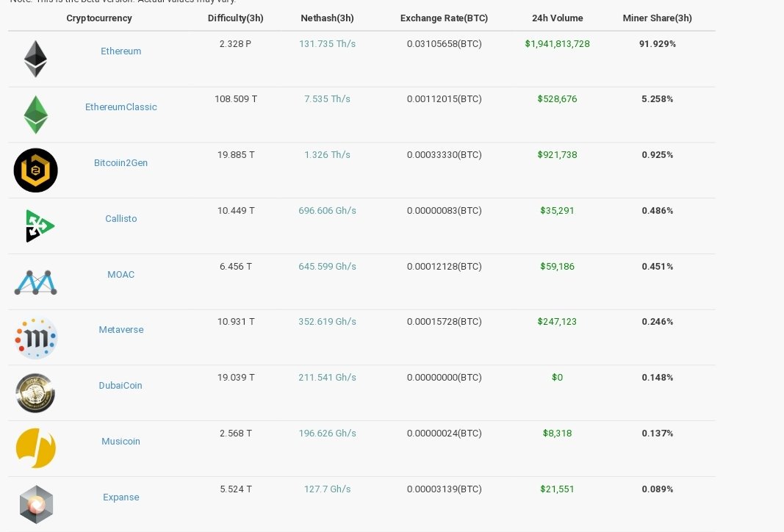Click Expanse miner share 0.089%
Image resolution: width=784 pixels, height=532 pixels.
coord(658,489)
